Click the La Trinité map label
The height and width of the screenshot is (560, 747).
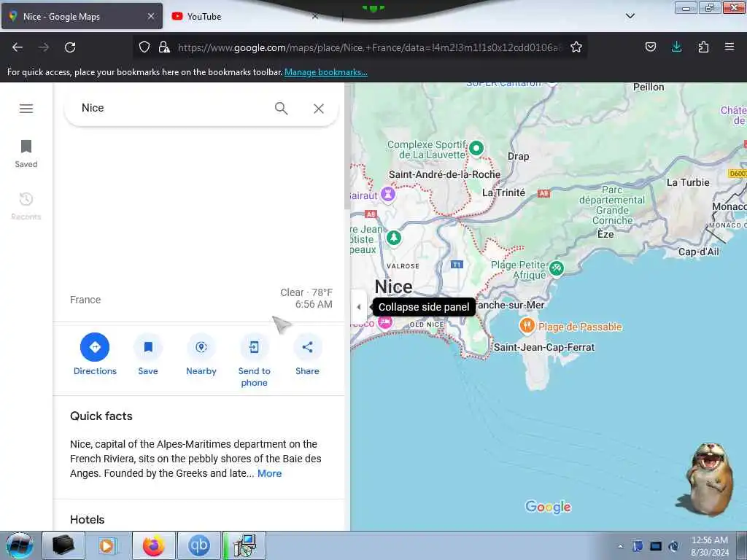point(503,192)
